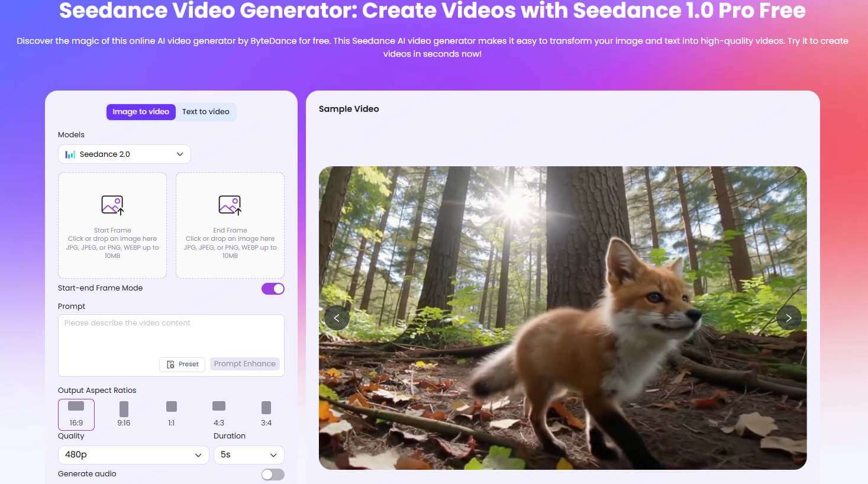Viewport: 868px width, 484px height.
Task: Select the 4:3 aspect ratio icon
Action: (218, 406)
